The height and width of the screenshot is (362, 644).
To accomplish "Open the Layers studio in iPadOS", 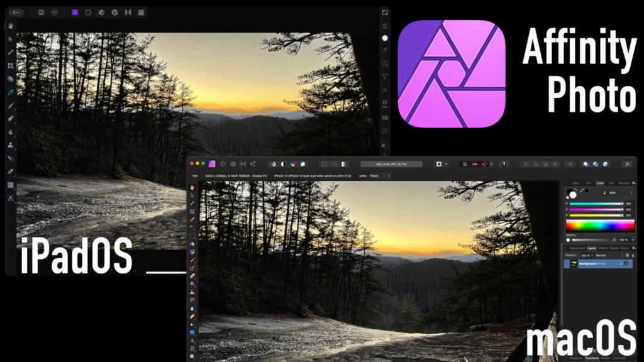I will point(385,26).
